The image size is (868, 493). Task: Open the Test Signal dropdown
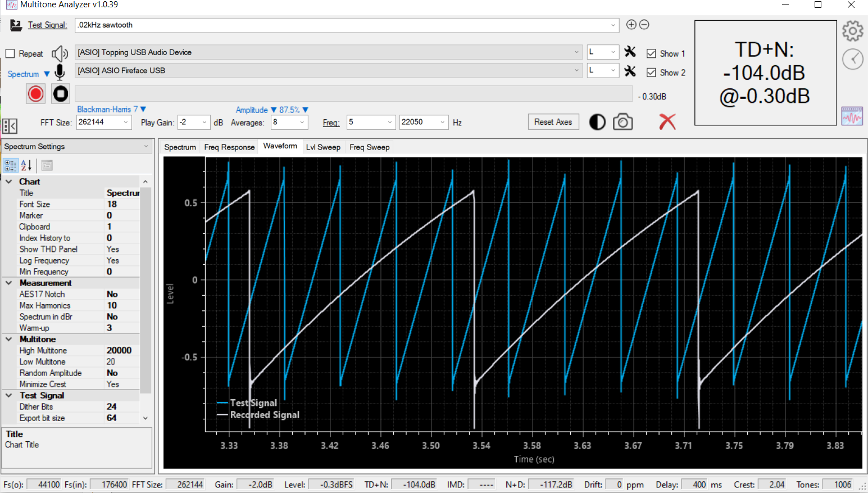[x=613, y=25]
